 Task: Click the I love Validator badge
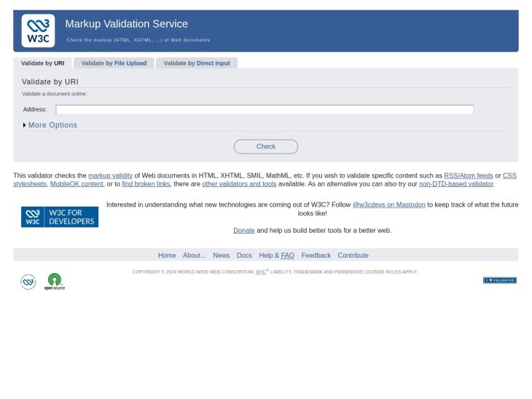point(500,280)
